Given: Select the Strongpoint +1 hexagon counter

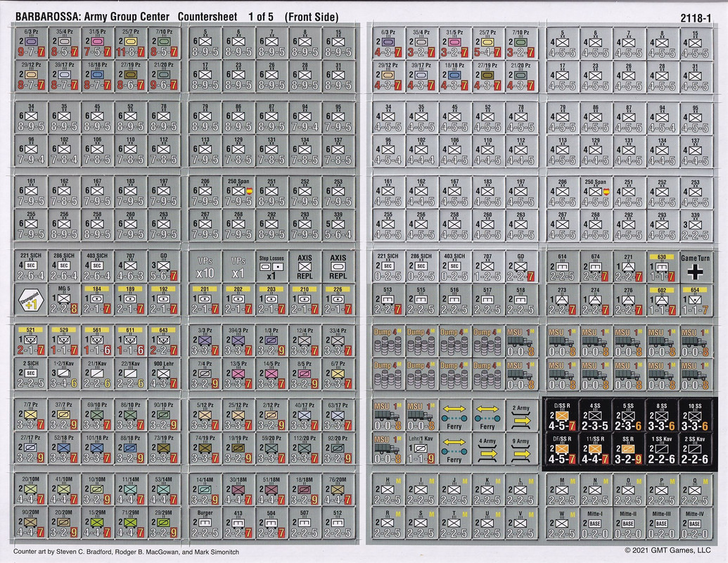Looking at the screenshot, I should [x=31, y=300].
